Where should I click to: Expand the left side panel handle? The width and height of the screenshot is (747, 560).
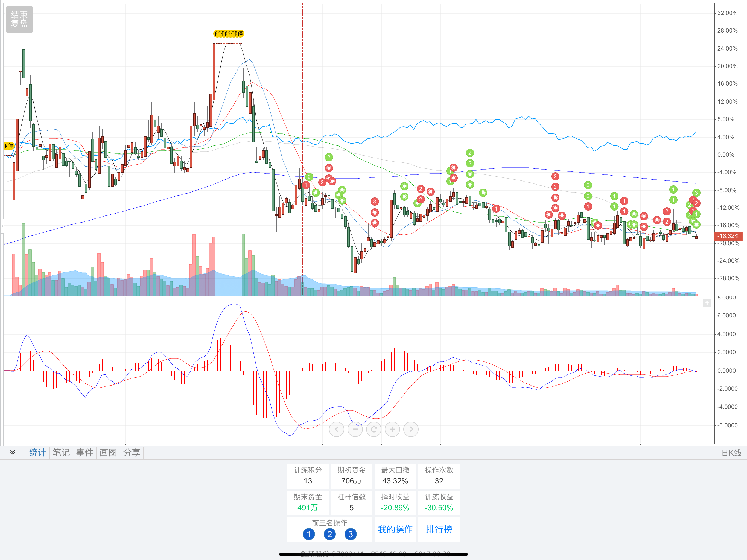(2, 226)
